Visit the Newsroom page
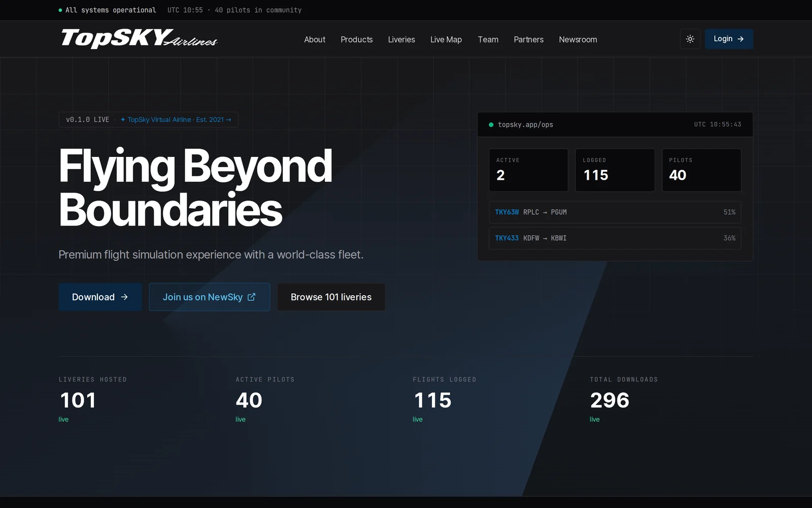 click(x=578, y=40)
